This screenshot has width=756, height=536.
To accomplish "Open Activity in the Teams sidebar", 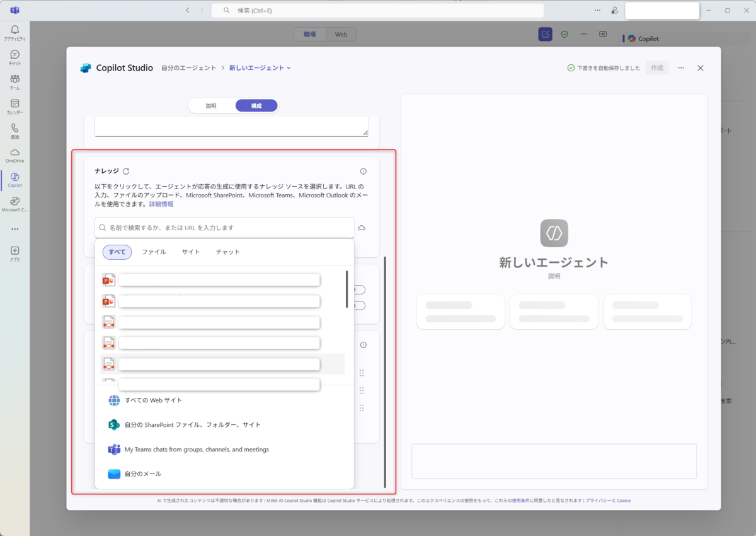I will (x=14, y=33).
